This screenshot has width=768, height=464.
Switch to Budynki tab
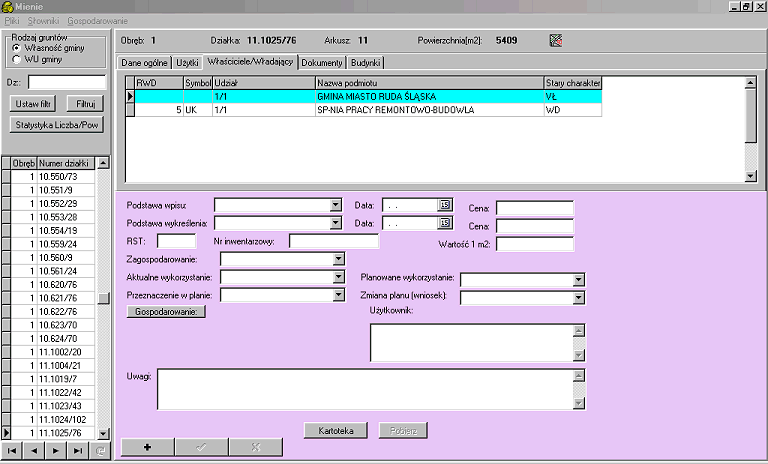click(x=365, y=63)
